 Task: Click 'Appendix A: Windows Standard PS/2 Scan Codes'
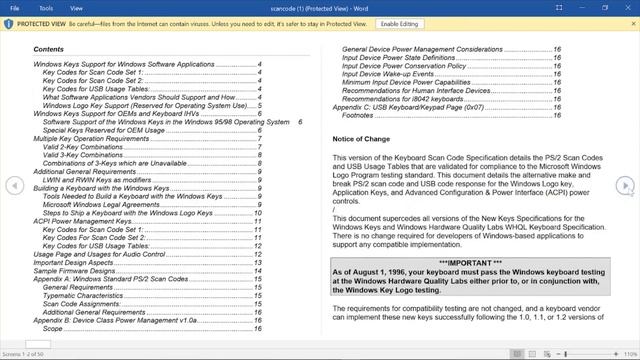click(147, 279)
